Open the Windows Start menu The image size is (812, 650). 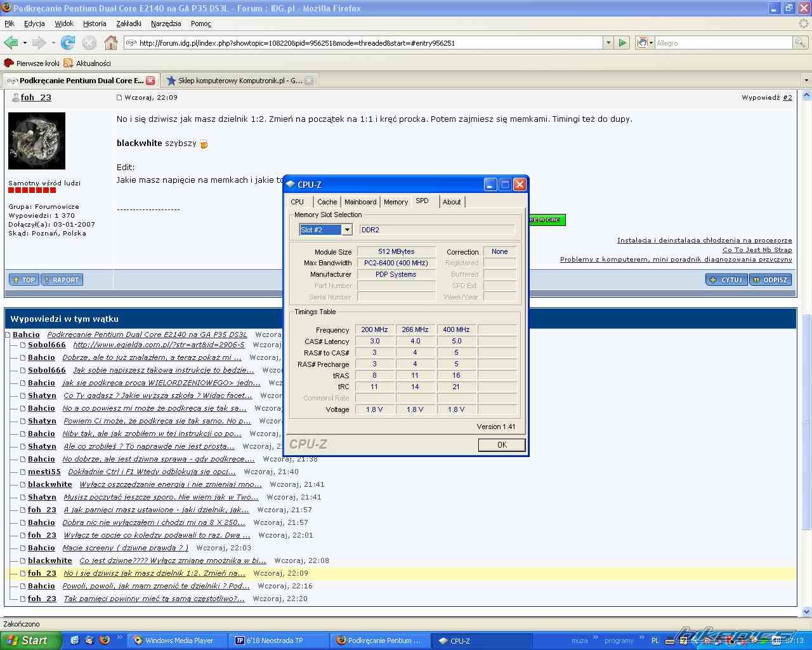(x=30, y=640)
